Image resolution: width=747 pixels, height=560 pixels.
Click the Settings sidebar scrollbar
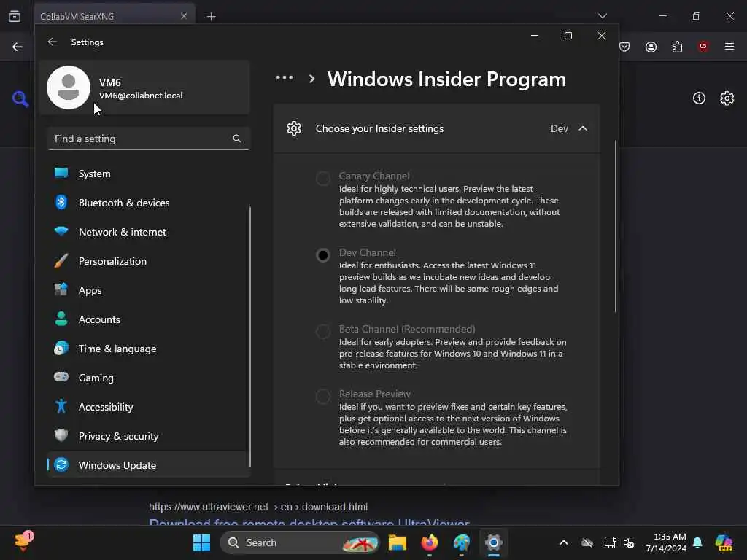249,336
